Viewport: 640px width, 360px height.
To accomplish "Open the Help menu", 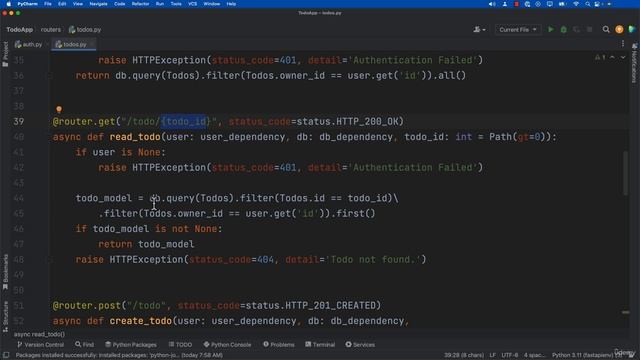I will pos(231,4).
